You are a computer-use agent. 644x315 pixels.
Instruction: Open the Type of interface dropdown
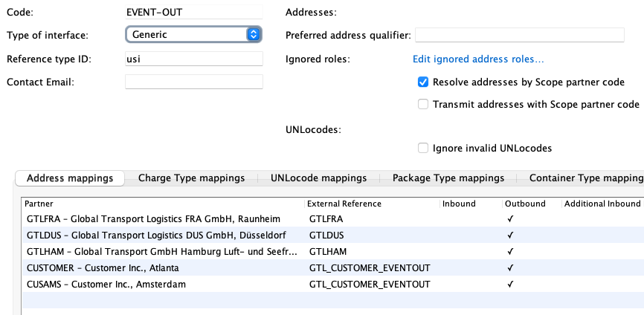tap(193, 35)
